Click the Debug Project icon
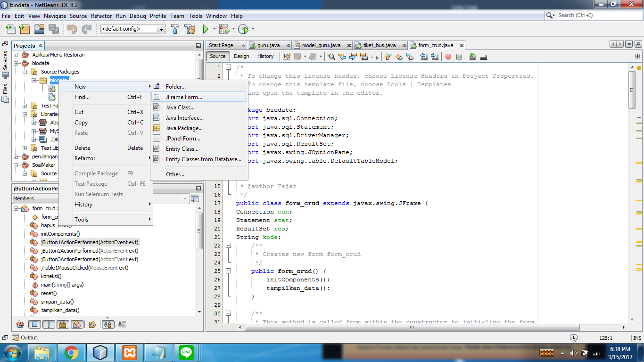This screenshot has width=644, height=362. pyautogui.click(x=224, y=29)
